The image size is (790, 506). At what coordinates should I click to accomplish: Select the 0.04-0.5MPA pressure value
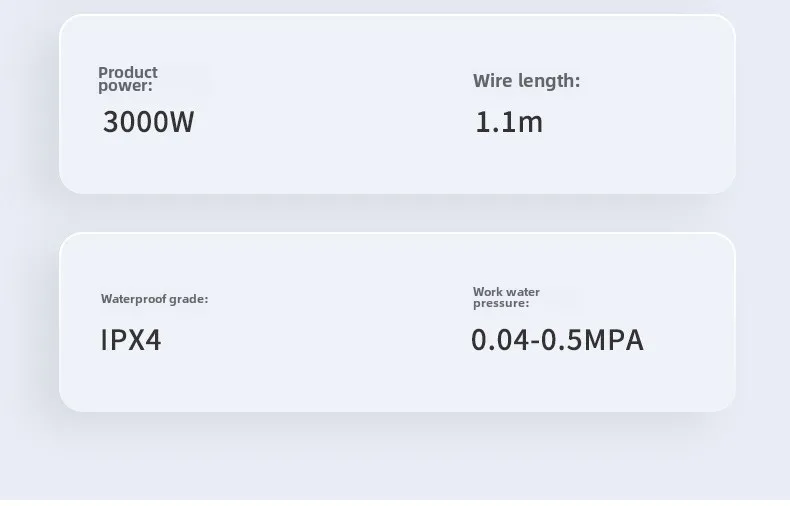point(557,340)
